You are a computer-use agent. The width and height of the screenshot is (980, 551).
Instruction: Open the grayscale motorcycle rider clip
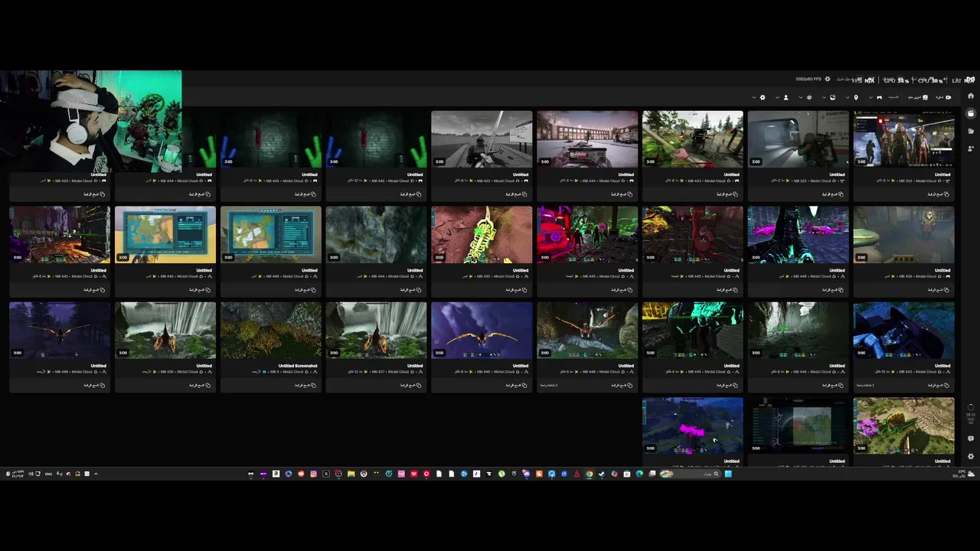coord(482,139)
